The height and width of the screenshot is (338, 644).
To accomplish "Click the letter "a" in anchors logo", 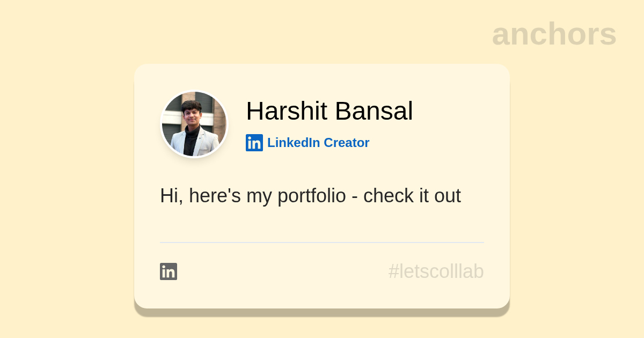I will pos(501,35).
